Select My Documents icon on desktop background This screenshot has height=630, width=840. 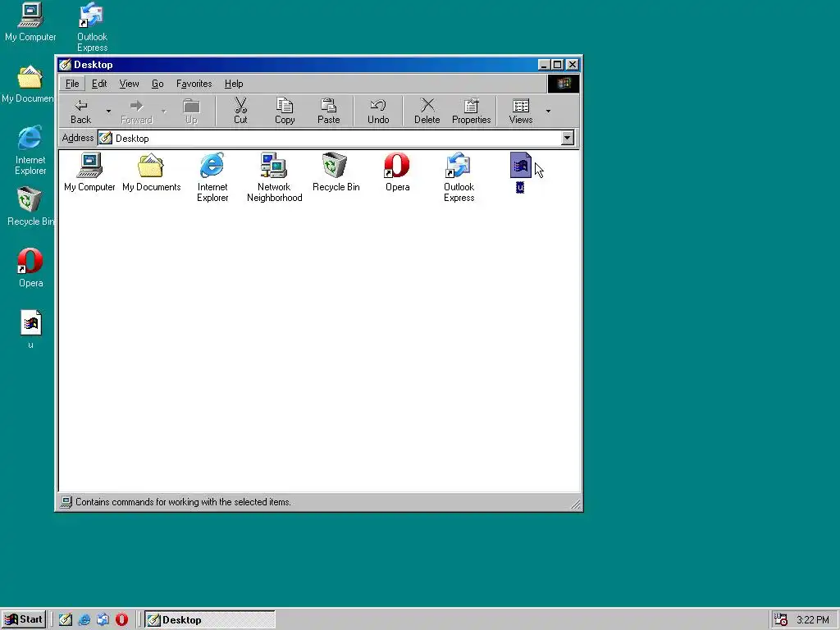pos(28,84)
